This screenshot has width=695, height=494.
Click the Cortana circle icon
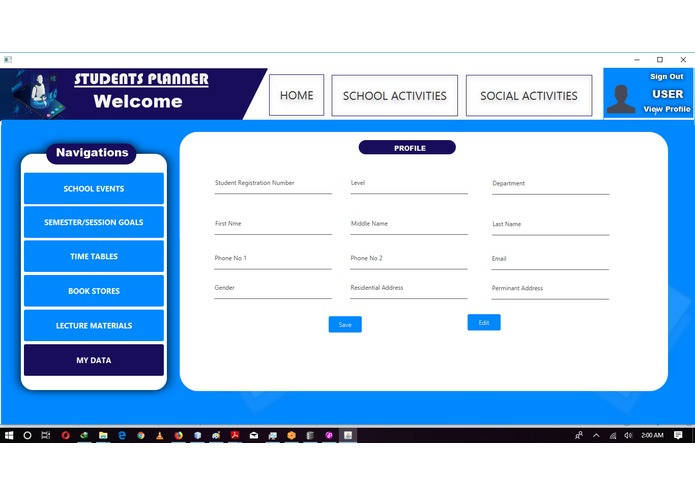point(27,435)
